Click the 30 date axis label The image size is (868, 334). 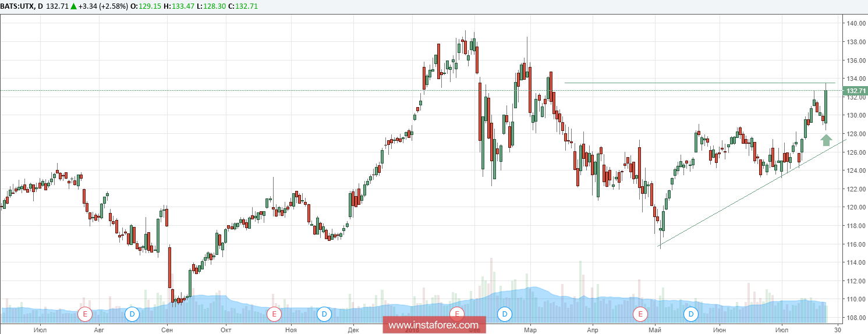click(x=838, y=329)
